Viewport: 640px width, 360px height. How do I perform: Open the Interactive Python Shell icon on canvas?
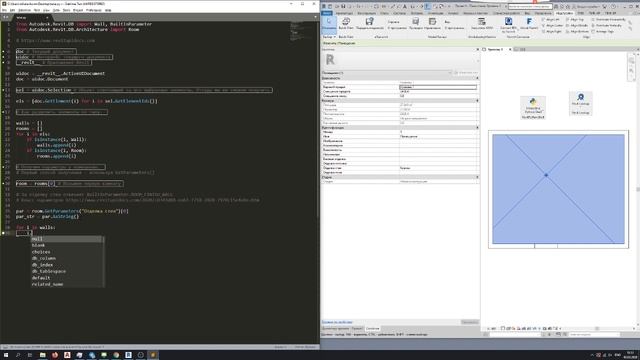coord(533,108)
